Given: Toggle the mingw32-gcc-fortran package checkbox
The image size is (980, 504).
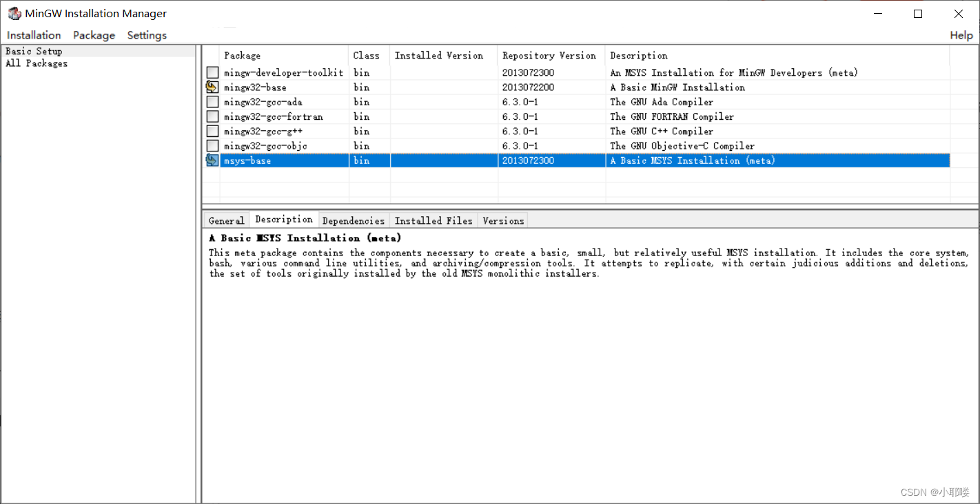Looking at the screenshot, I should coord(212,116).
